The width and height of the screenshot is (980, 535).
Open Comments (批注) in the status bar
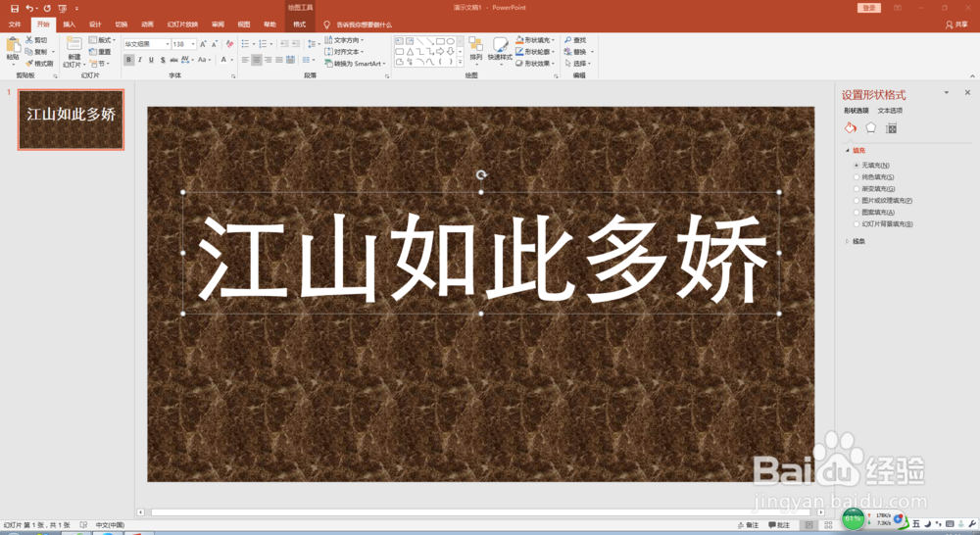(x=779, y=525)
